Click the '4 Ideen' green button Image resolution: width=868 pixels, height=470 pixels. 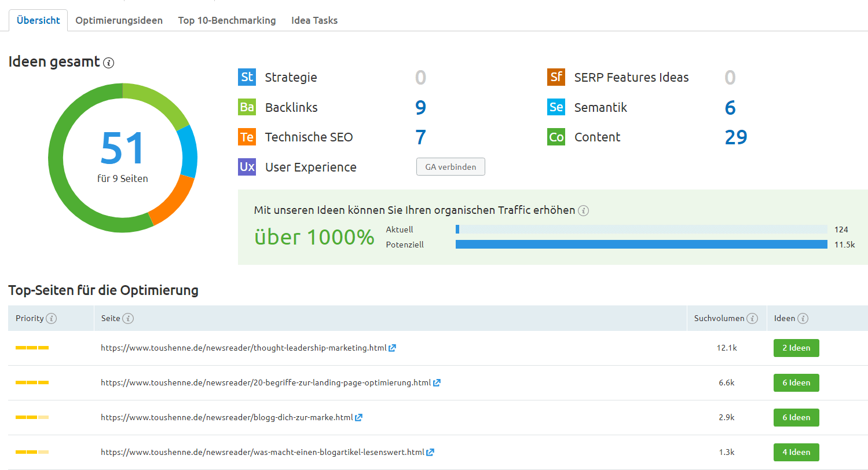[x=796, y=452]
